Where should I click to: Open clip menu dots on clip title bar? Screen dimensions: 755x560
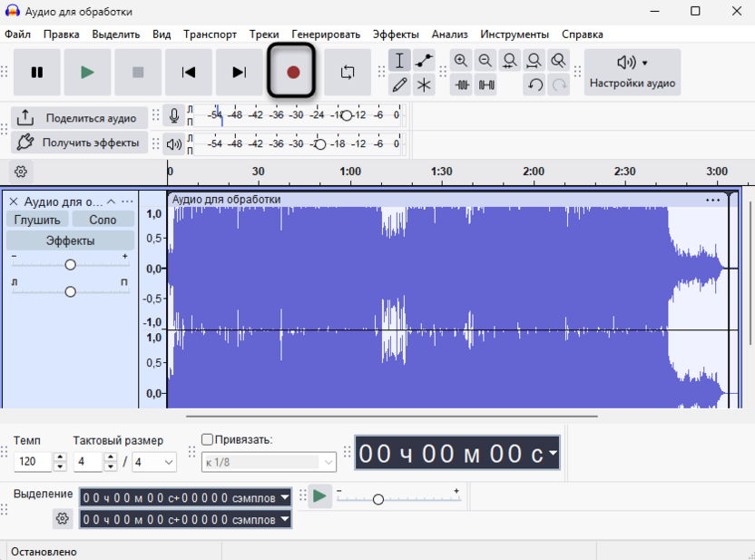(x=712, y=200)
